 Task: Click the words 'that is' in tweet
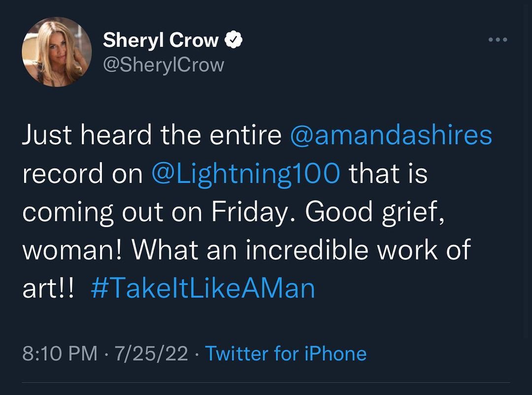click(x=389, y=174)
